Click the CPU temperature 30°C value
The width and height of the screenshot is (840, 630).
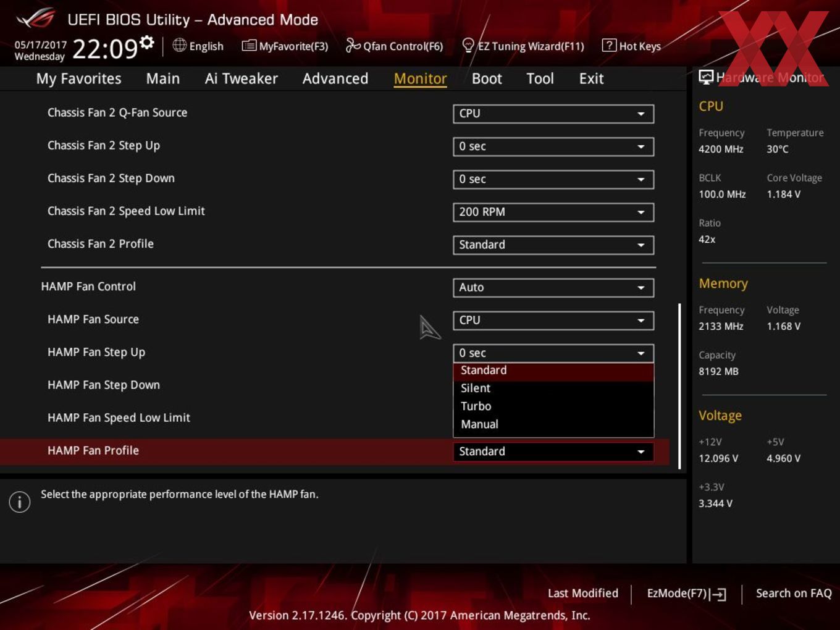point(778,149)
